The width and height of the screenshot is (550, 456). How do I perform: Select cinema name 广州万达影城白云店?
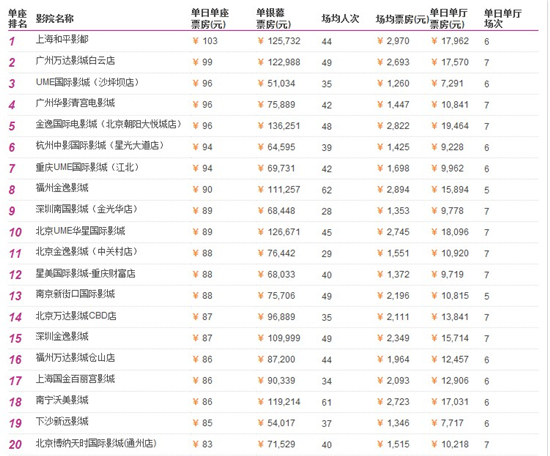click(75, 61)
